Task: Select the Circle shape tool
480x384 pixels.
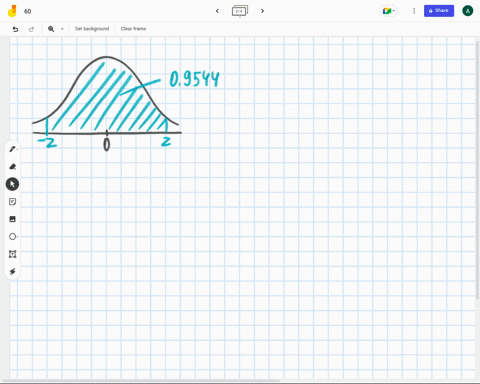Action: pyautogui.click(x=13, y=236)
